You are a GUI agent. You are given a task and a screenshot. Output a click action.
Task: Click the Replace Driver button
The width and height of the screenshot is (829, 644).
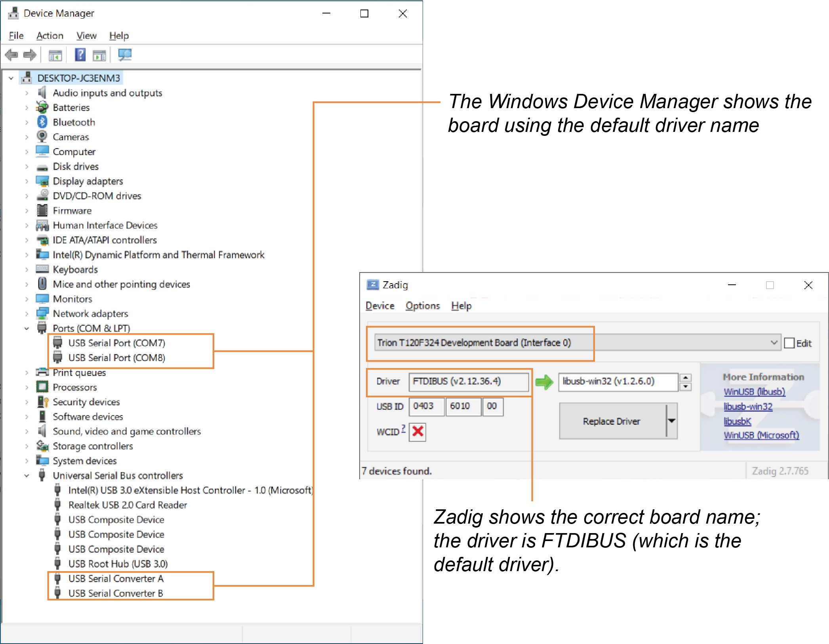[x=611, y=421]
